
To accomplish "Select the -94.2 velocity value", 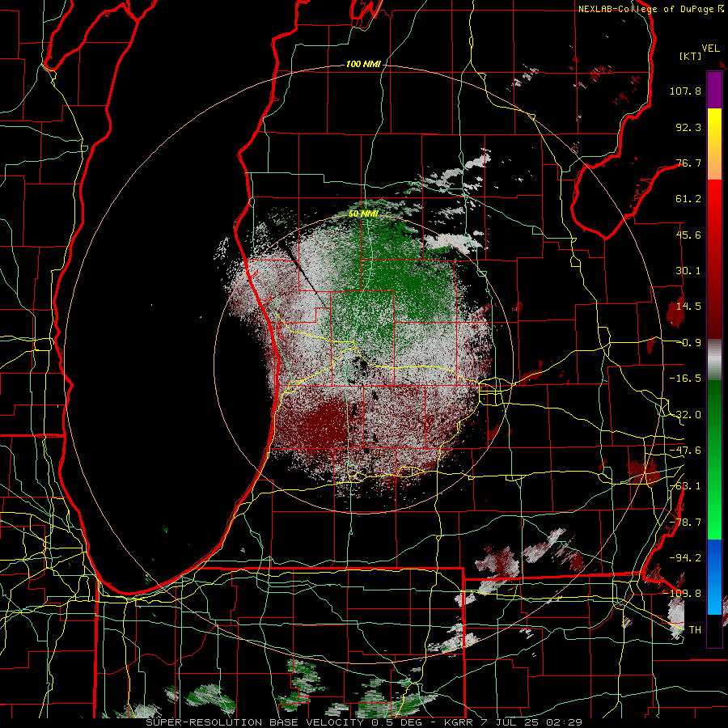I will tap(685, 557).
